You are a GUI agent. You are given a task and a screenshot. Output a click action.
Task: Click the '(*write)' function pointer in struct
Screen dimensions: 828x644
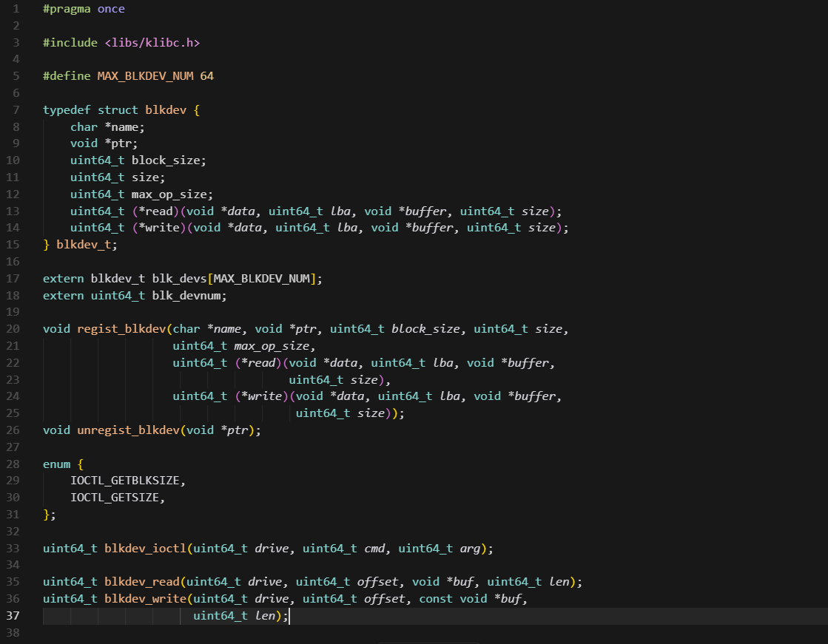tap(159, 228)
